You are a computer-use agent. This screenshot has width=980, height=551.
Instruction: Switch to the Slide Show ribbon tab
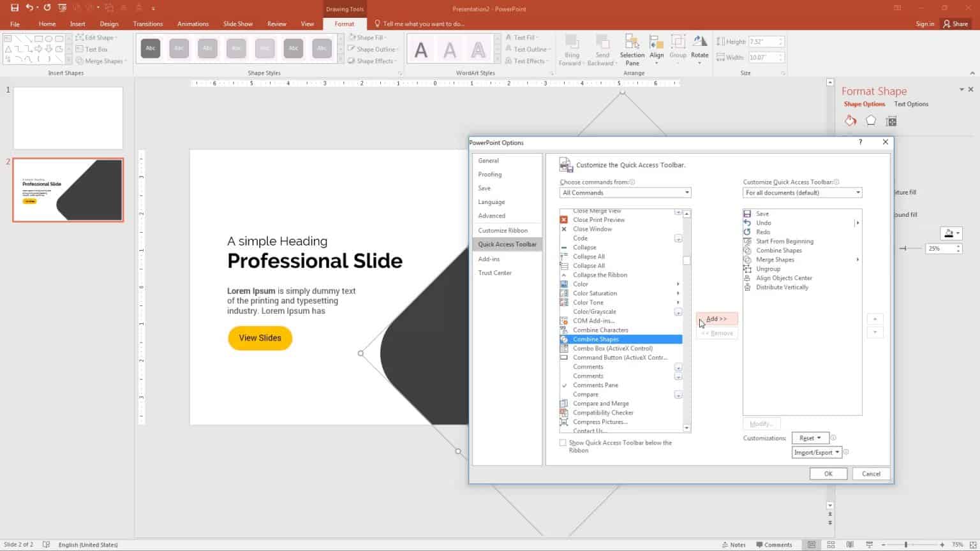pos(237,24)
